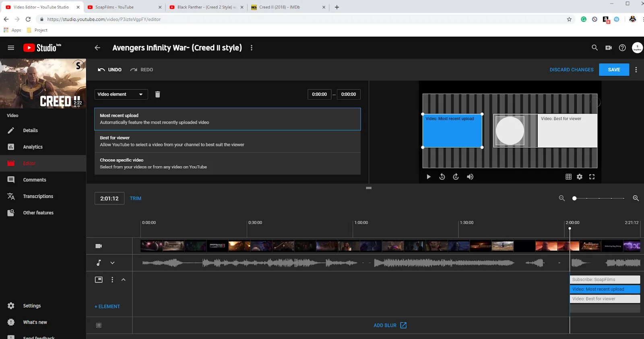Image resolution: width=644 pixels, height=339 pixels.
Task: Select the Most recent upload option
Action: (x=227, y=119)
